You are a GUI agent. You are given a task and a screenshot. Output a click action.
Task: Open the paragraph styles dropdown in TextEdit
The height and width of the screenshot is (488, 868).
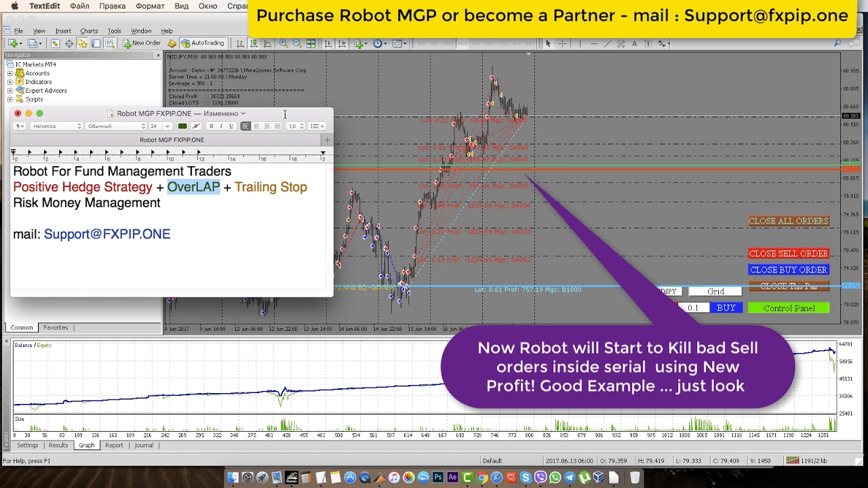pos(20,126)
